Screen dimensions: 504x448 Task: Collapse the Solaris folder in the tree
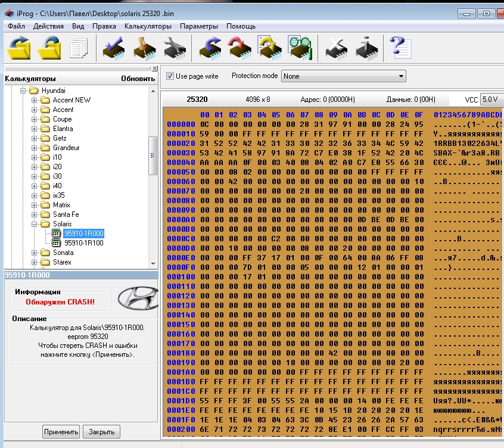click(x=35, y=224)
